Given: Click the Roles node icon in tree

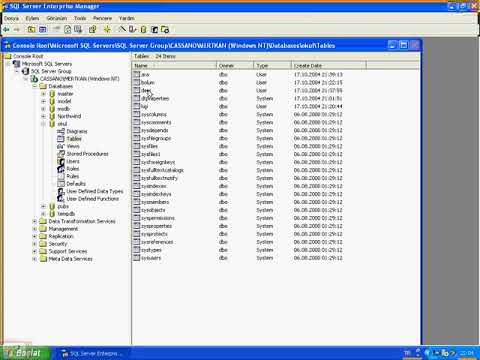Looking at the screenshot, I should pos(61,169).
